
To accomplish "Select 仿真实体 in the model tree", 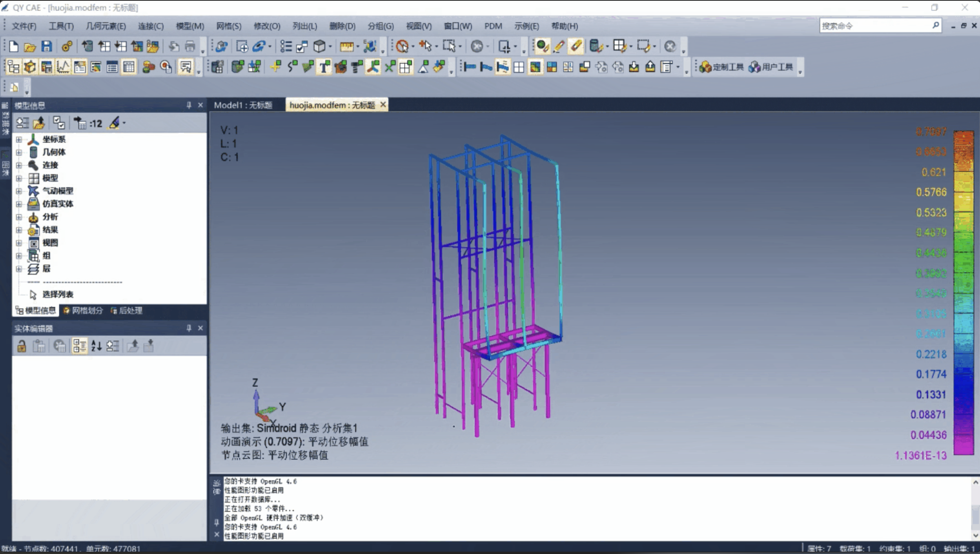I will [x=58, y=204].
